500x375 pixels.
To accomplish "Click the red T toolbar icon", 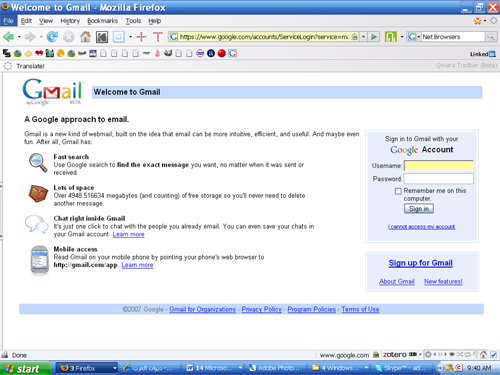I will (x=158, y=37).
